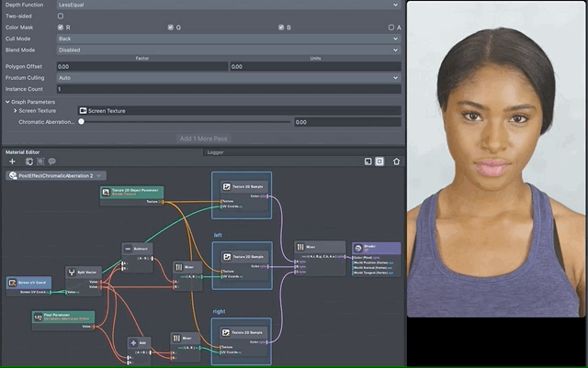Viewport: 588px width, 368px height.
Task: Click the Instance Count input field
Action: pyautogui.click(x=228, y=89)
